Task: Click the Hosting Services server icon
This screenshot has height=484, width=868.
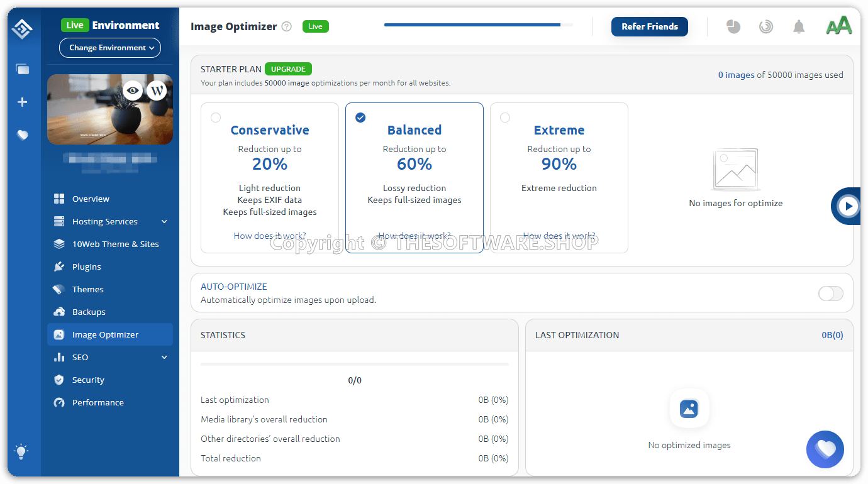Action: point(59,221)
